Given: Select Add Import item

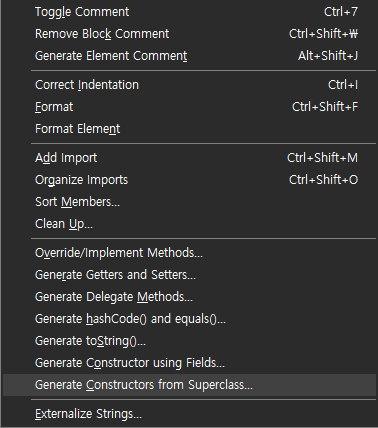Looking at the screenshot, I should (x=189, y=158).
